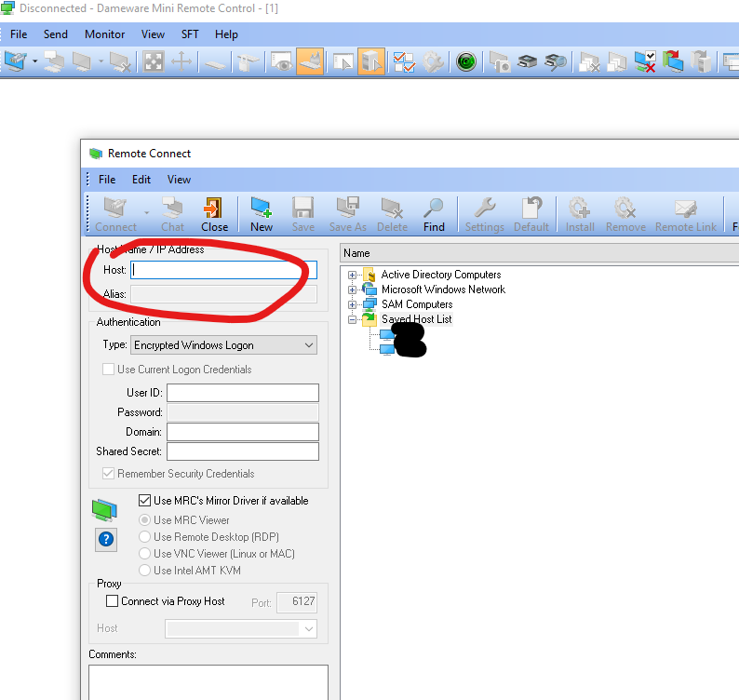The image size is (739, 700).
Task: Click the eye view-only icon in main toolbar
Action: coord(282,61)
